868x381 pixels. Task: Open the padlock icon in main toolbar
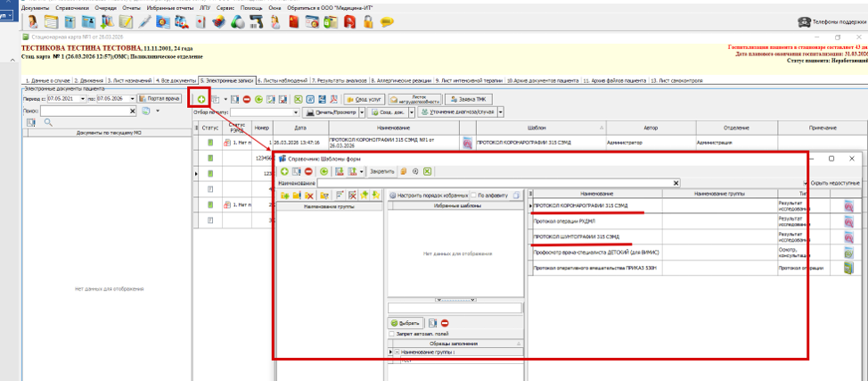(367, 21)
